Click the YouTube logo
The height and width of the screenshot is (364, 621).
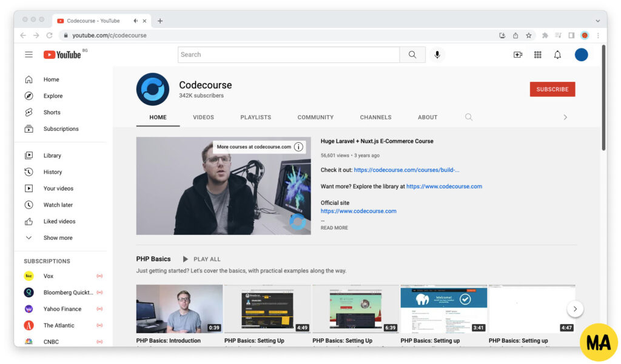(62, 55)
